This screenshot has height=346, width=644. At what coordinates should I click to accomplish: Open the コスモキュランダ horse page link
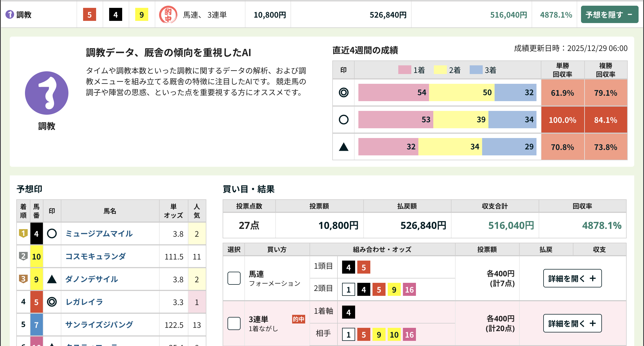coord(96,256)
